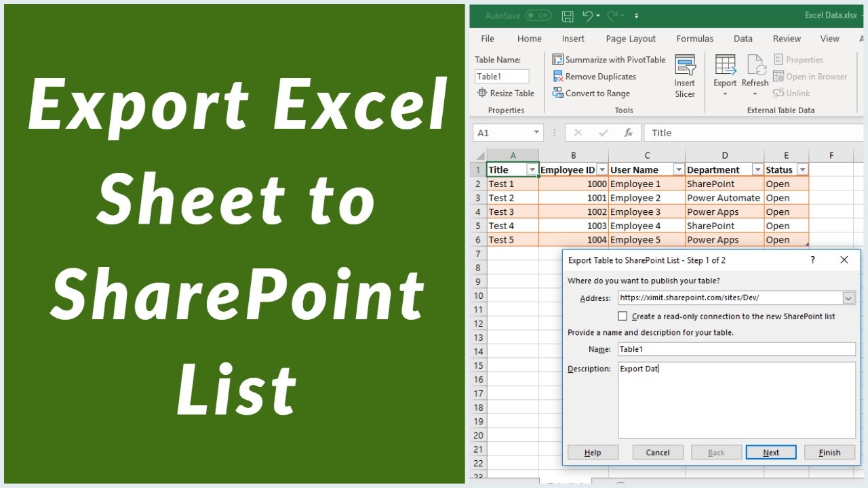Image resolution: width=868 pixels, height=488 pixels.
Task: Click Remove Duplicates tool
Action: pyautogui.click(x=595, y=77)
